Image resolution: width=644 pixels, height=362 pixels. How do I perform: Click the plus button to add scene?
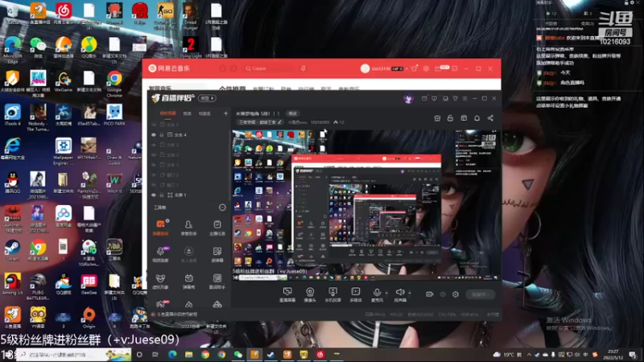point(225,113)
